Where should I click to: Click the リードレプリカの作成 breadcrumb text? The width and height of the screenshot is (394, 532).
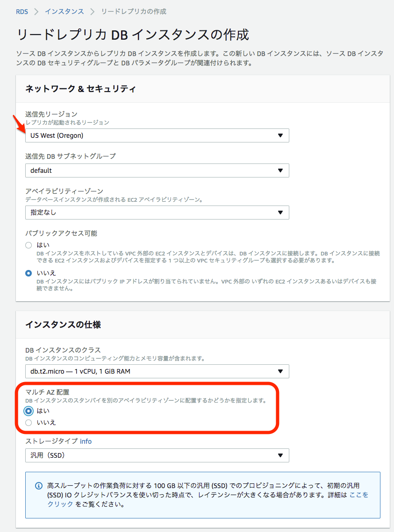134,12
